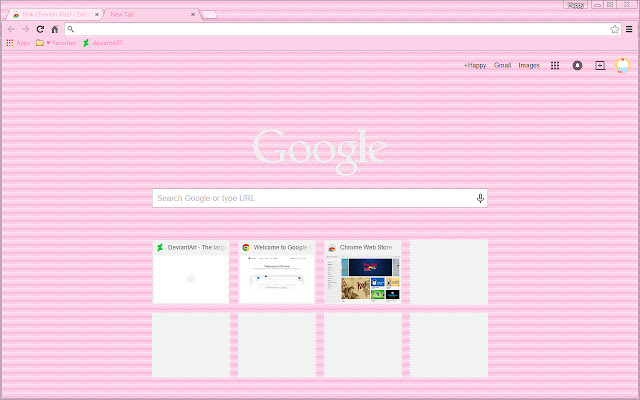Focus the Search Google or type URL box
This screenshot has height=400, width=640.
point(320,198)
